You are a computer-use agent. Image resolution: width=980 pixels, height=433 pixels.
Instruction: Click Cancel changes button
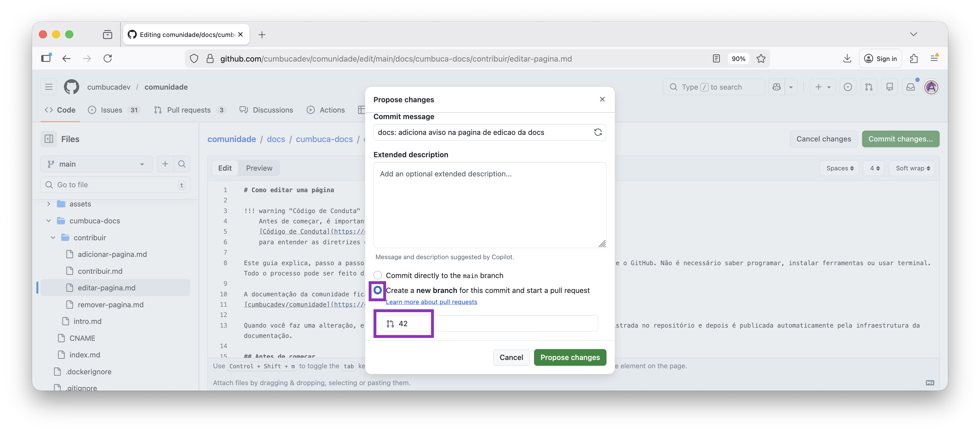[823, 139]
